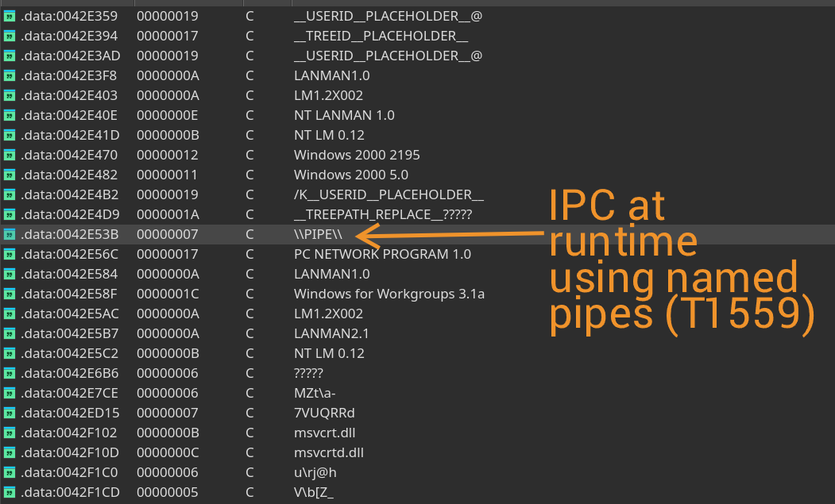
Task: Click the string icon next to MZt\a-
Action: 10,393
